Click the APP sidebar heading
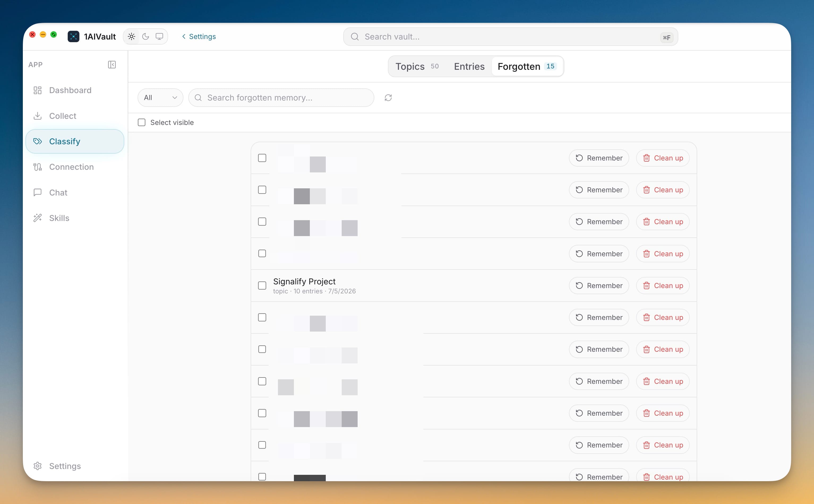814x504 pixels. (x=35, y=65)
